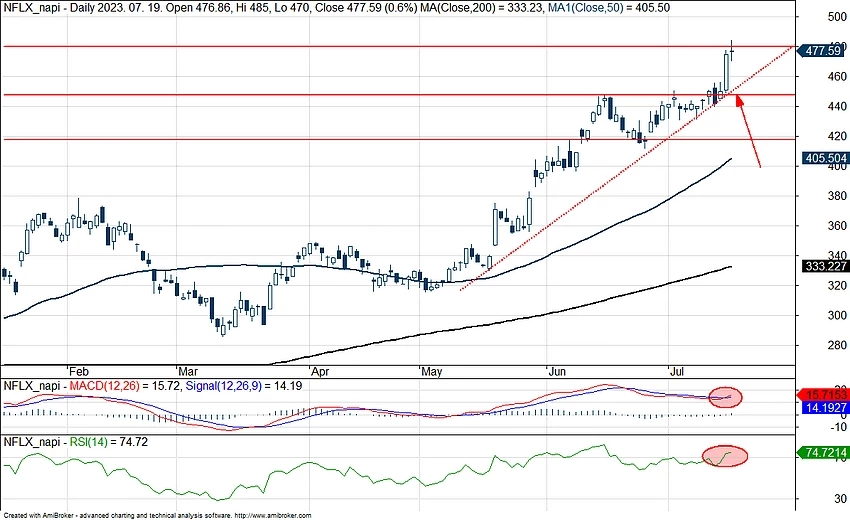Click the Jul label on time axis
This screenshot has height=520, width=850.
pos(677,371)
